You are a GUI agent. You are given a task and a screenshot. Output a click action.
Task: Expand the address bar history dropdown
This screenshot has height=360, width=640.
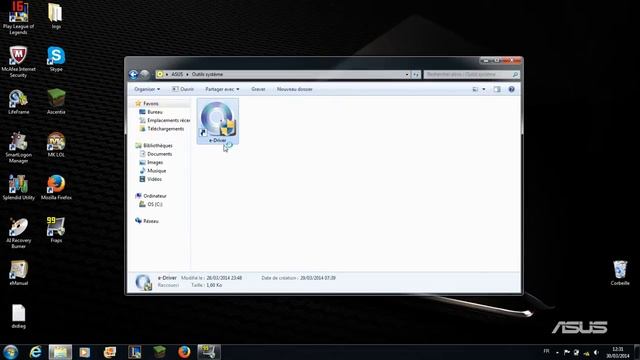pyautogui.click(x=407, y=74)
